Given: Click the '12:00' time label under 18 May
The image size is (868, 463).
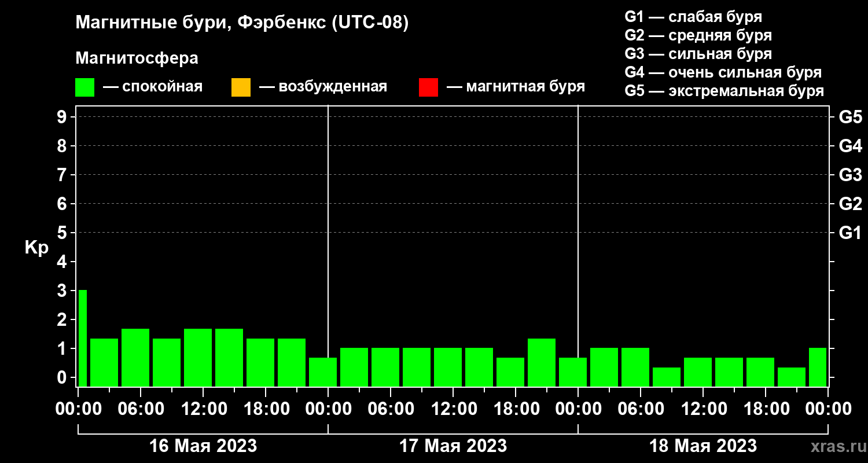Looking at the screenshot, I should tap(703, 409).
